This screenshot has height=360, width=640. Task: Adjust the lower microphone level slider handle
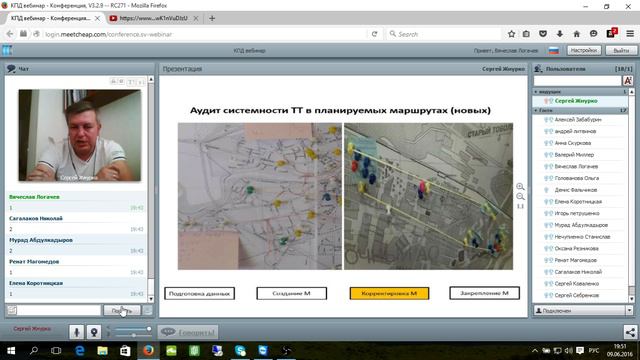click(134, 335)
